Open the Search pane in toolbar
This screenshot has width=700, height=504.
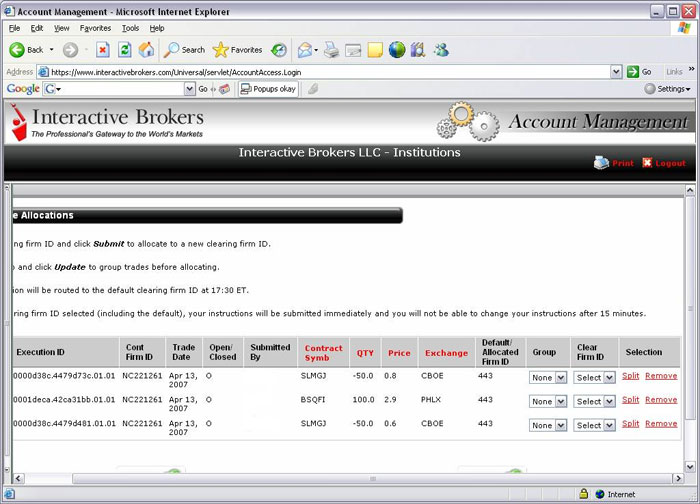[184, 50]
